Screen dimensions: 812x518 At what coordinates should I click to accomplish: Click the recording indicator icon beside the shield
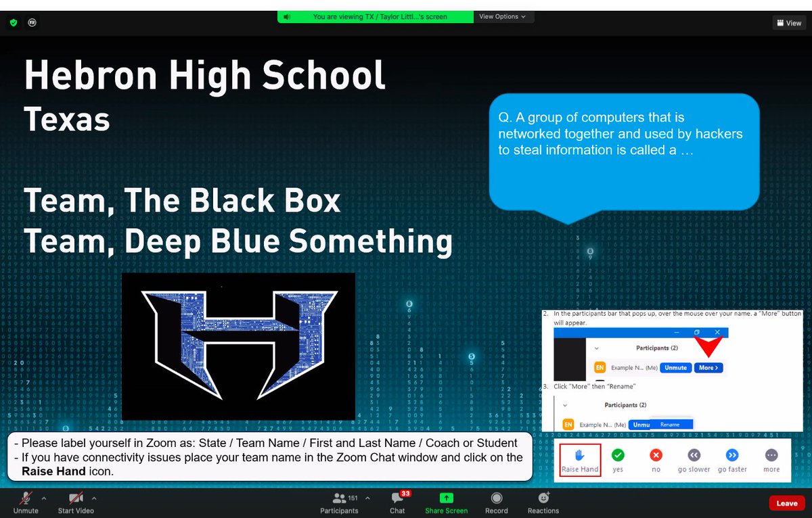tap(32, 23)
